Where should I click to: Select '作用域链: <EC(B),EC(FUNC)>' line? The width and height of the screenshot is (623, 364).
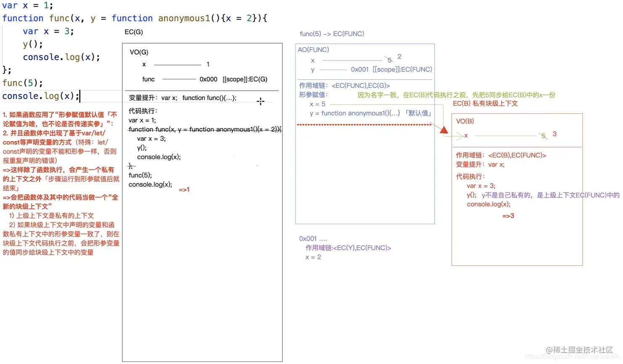tap(501, 155)
